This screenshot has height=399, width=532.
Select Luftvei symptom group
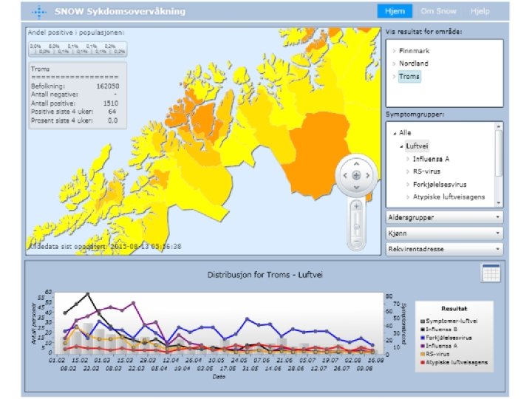coord(417,146)
